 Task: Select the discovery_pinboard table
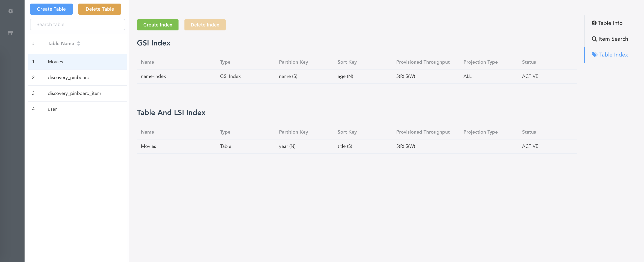68,77
